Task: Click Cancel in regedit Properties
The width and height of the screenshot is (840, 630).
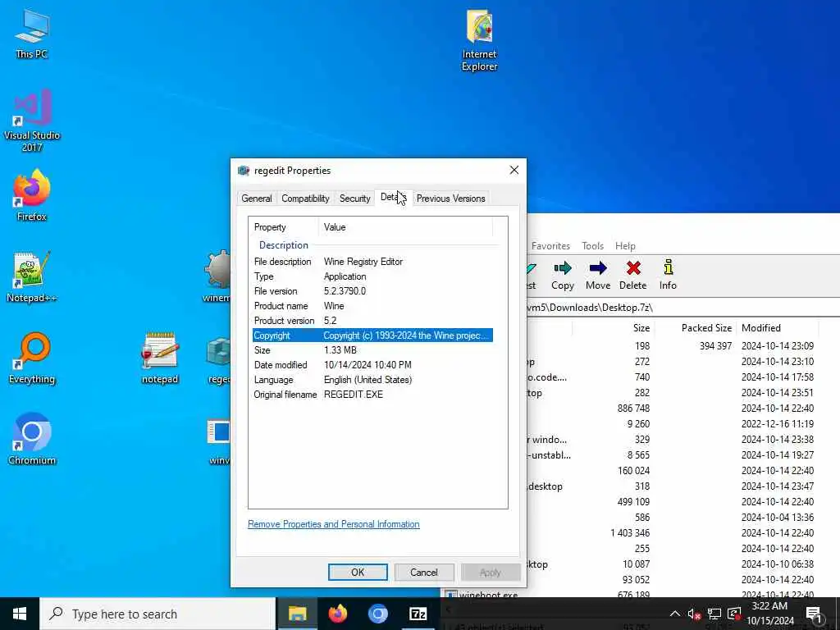Action: click(x=424, y=572)
